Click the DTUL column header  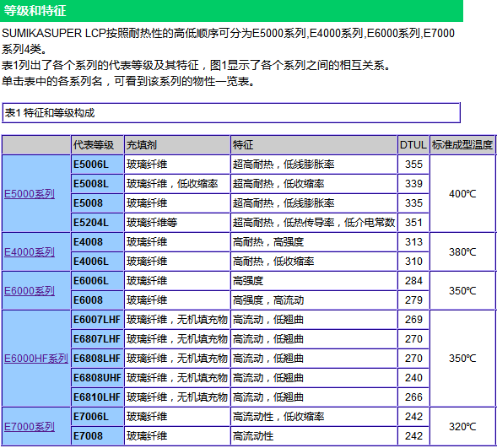coord(413,145)
